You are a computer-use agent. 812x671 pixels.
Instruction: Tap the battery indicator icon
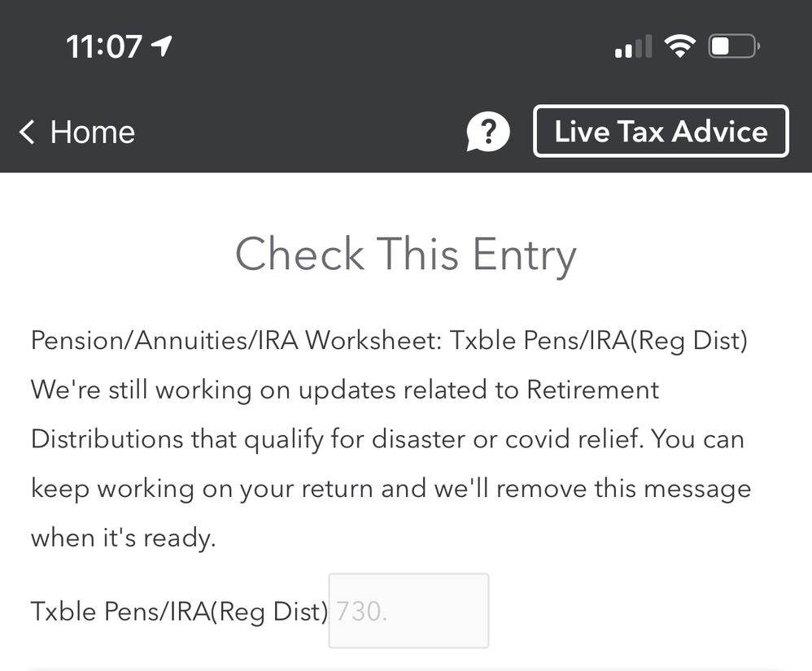pos(733,47)
